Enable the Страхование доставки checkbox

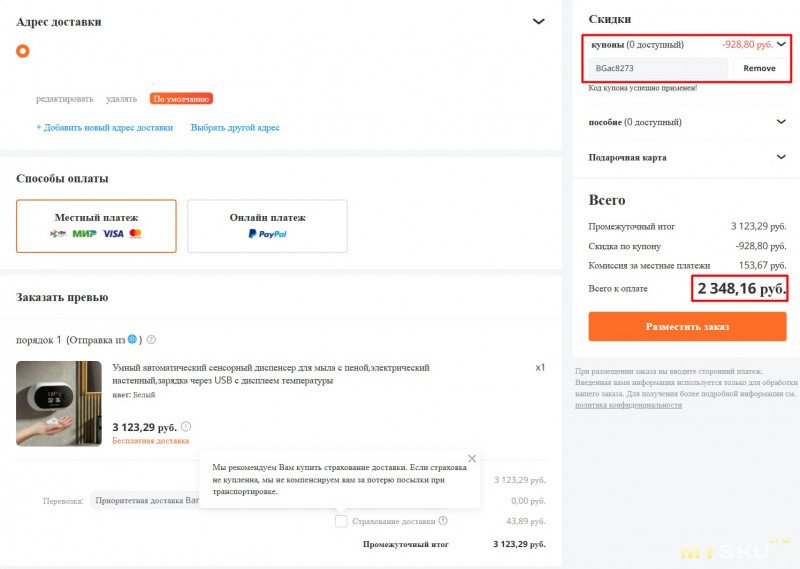click(x=342, y=521)
